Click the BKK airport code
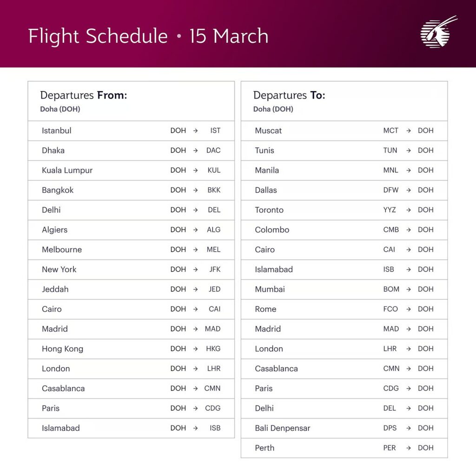 point(214,190)
